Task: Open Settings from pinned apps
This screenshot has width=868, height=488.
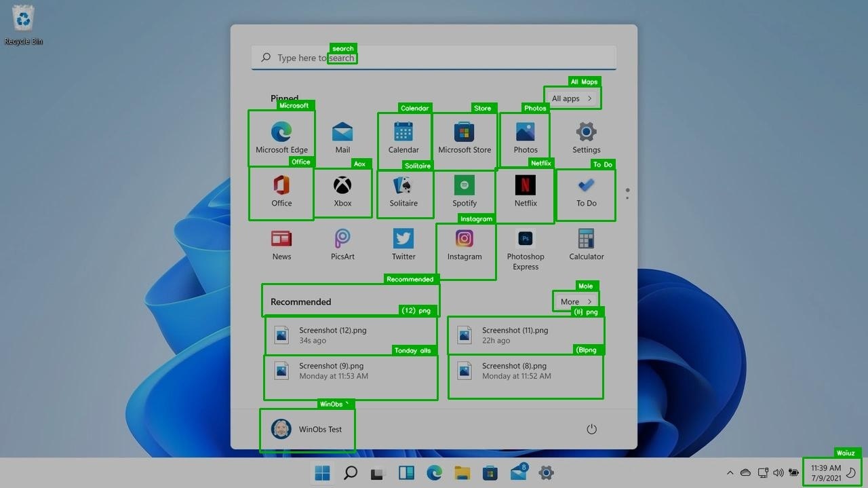Action: click(x=586, y=138)
